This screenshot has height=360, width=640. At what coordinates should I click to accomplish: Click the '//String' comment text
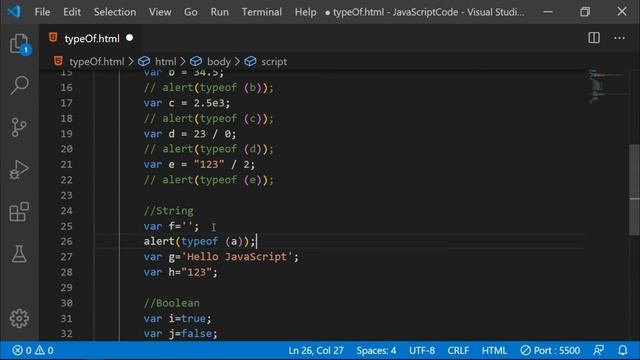pyautogui.click(x=169, y=211)
